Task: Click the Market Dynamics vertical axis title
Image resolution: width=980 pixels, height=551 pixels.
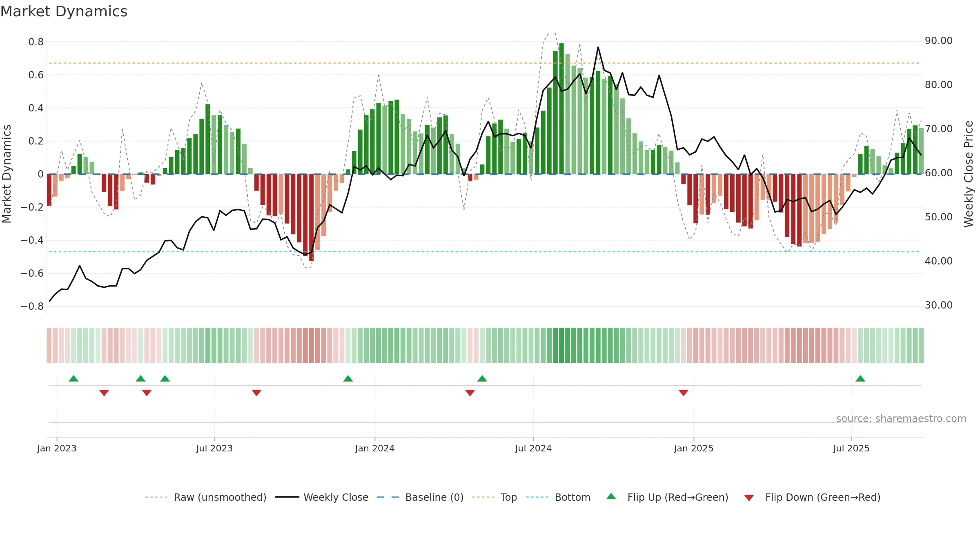Action: (x=7, y=174)
